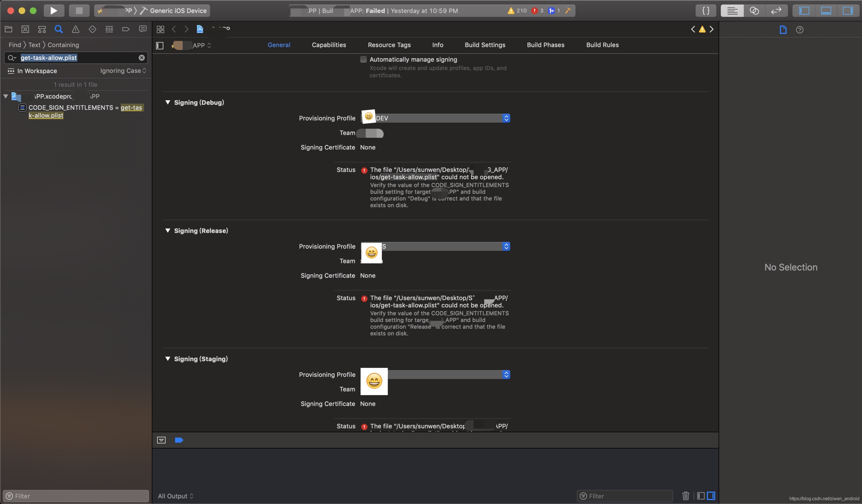Screen dimensions: 862x504
Task: Collapse the xcodeproj search result group
Action: pos(6,96)
